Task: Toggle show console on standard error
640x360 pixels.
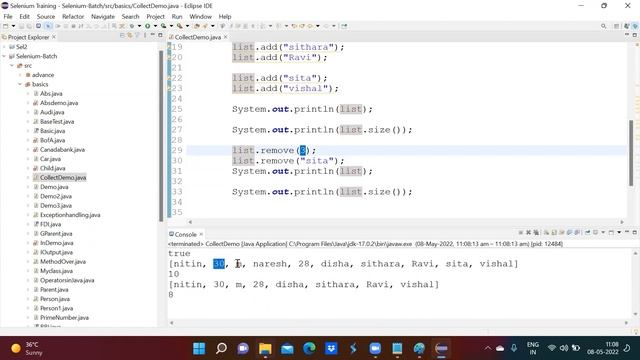Action: pyautogui.click(x=577, y=233)
